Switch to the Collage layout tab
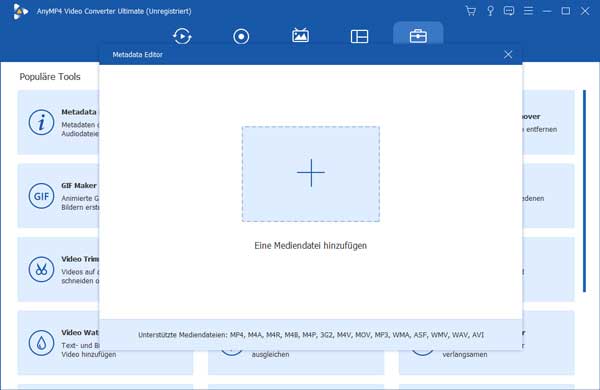Image resolution: width=600 pixels, height=390 pixels. pos(359,36)
